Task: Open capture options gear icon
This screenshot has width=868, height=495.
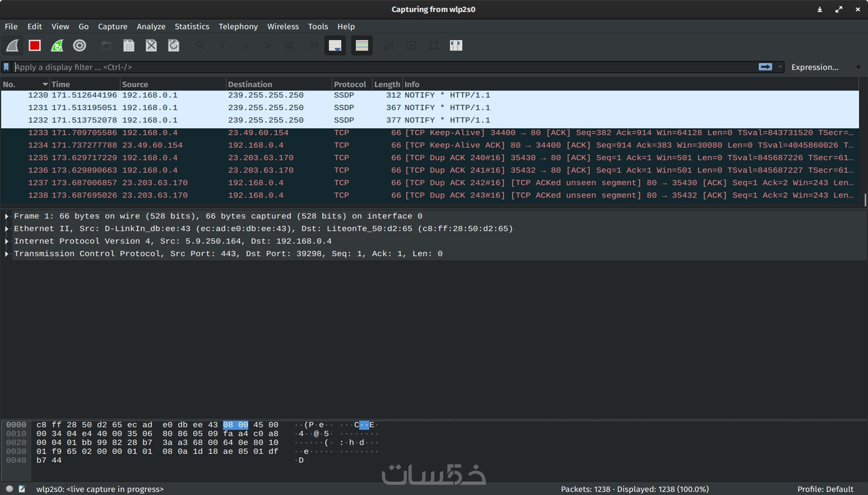Action: click(80, 45)
